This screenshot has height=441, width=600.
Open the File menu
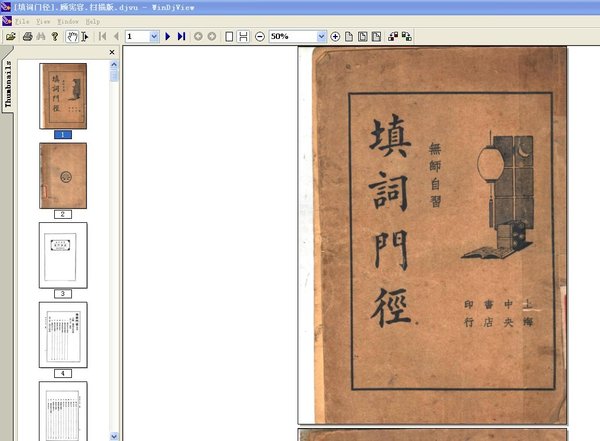click(22, 21)
